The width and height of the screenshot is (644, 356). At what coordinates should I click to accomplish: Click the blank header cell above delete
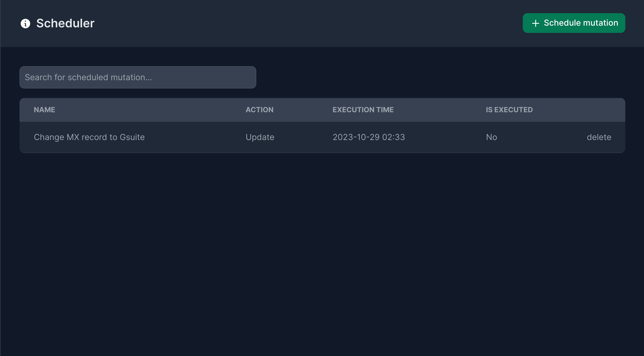pyautogui.click(x=599, y=109)
